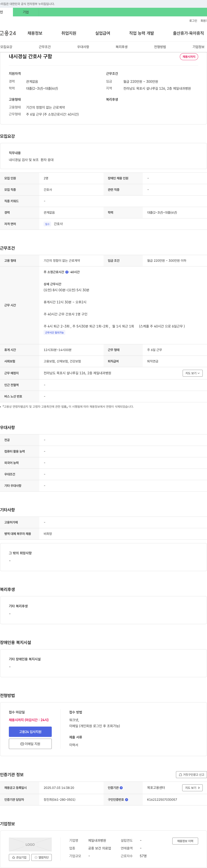Image resolution: width=207 pixels, height=868 pixels.
Task: Click the 로그인 link
Action: 193,20
